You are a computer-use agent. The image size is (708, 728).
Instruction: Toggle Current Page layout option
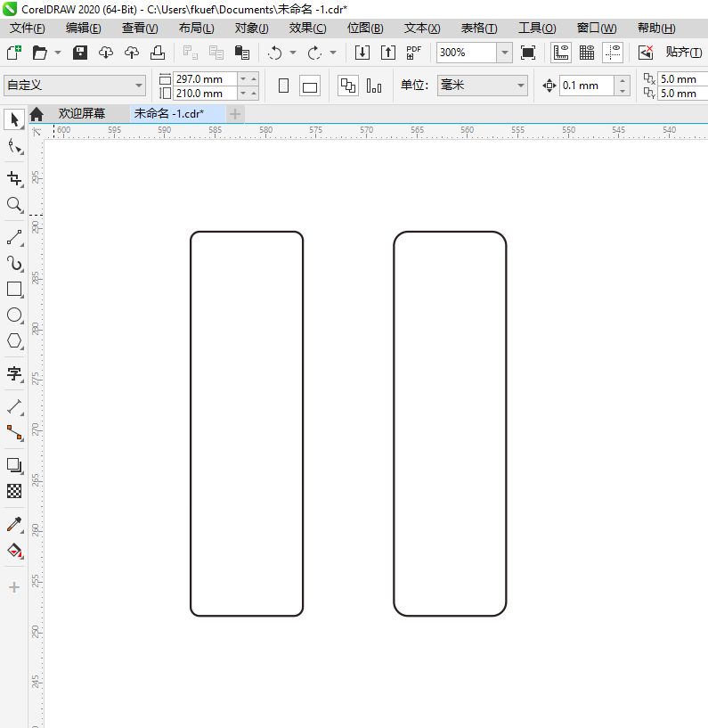(x=374, y=86)
